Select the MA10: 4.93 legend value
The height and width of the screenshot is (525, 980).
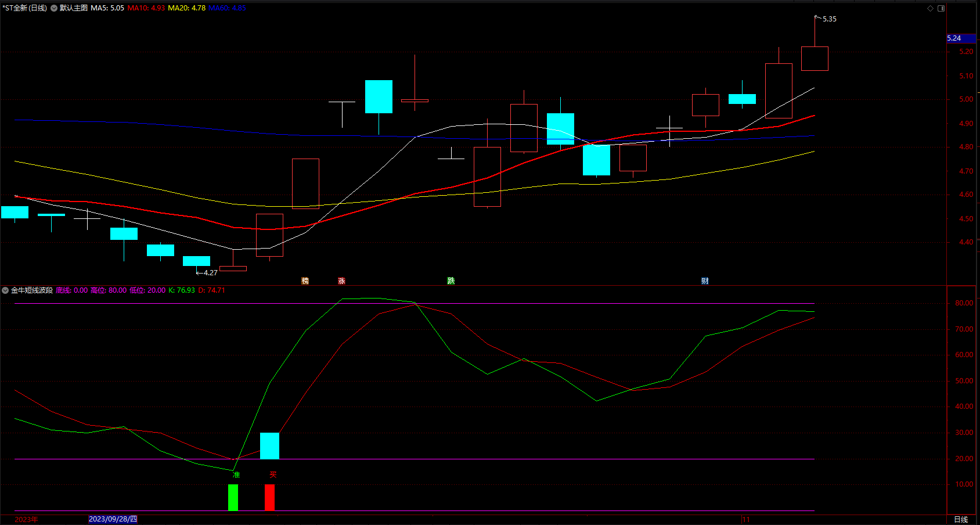point(146,8)
